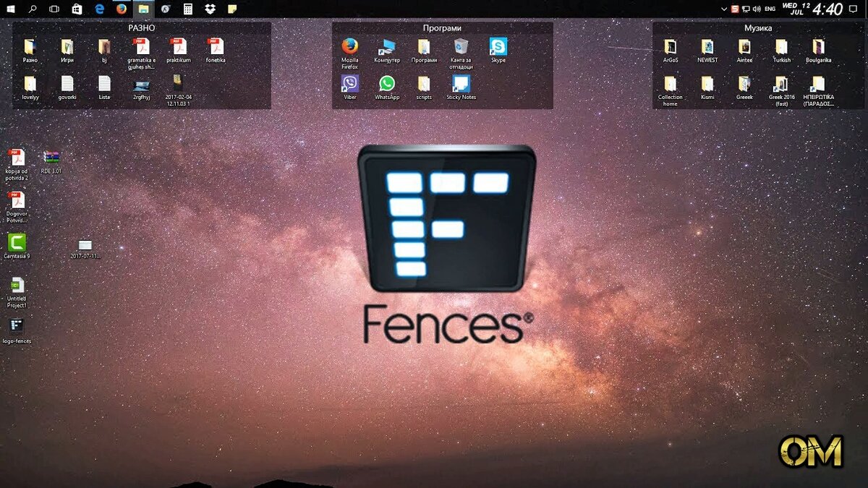Open Sticky Notes taskbar icon
The image size is (868, 488).
[232, 9]
